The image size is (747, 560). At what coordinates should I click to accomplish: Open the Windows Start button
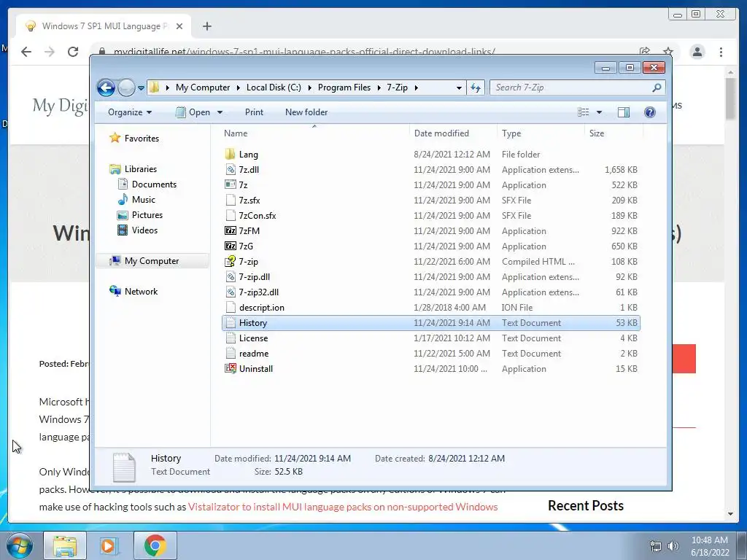[19, 545]
